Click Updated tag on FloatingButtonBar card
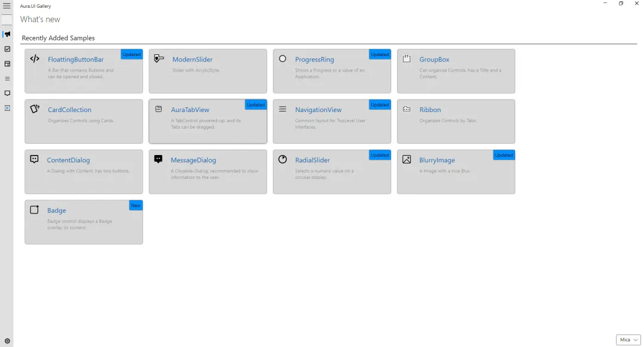 [131, 54]
